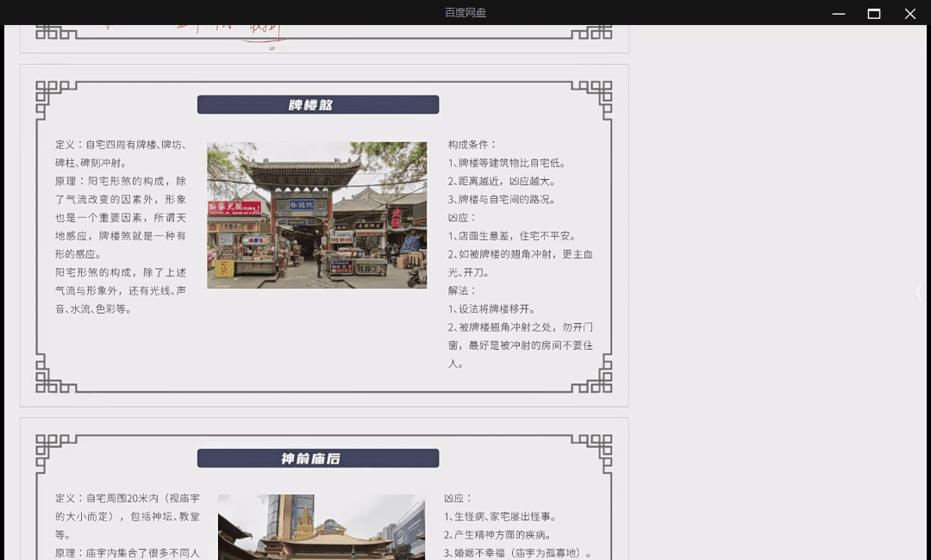The width and height of the screenshot is (931, 560).
Task: Click the 原理 paragraph under 牌楼煞 definition
Action: [x=121, y=217]
